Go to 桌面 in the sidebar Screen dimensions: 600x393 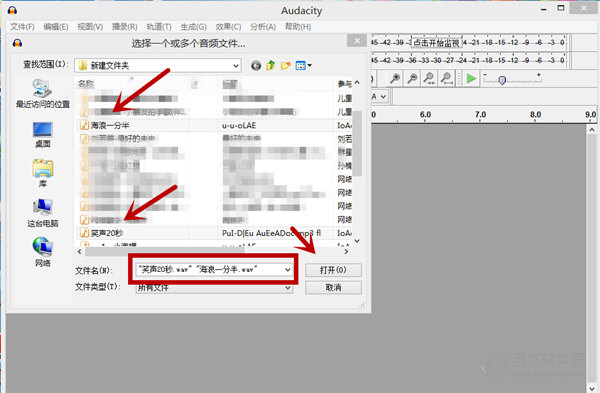pyautogui.click(x=42, y=135)
